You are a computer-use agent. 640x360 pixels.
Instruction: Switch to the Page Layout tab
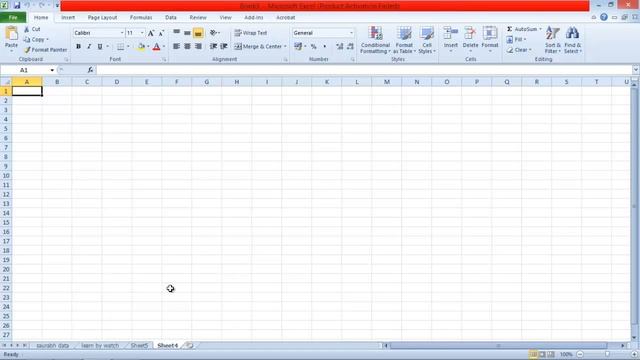(x=102, y=18)
